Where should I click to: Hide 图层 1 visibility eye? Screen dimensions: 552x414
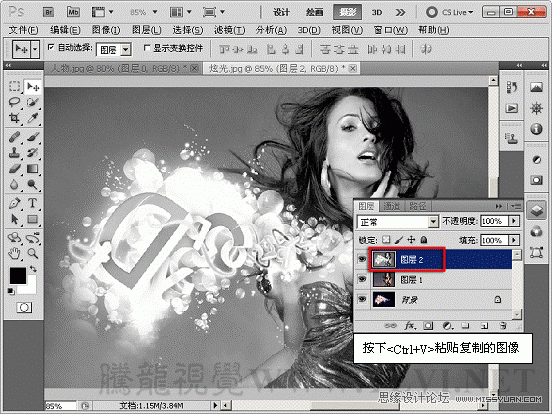pyautogui.click(x=362, y=279)
